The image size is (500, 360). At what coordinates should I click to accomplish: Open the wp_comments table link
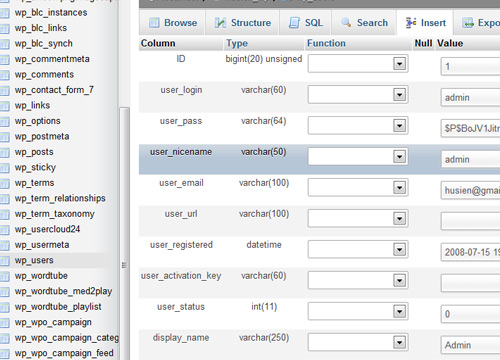point(44,75)
